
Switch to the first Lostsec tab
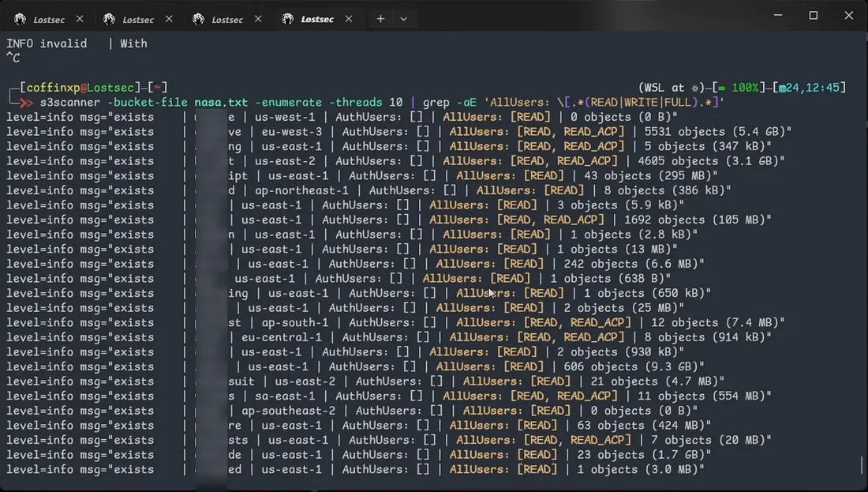(49, 20)
